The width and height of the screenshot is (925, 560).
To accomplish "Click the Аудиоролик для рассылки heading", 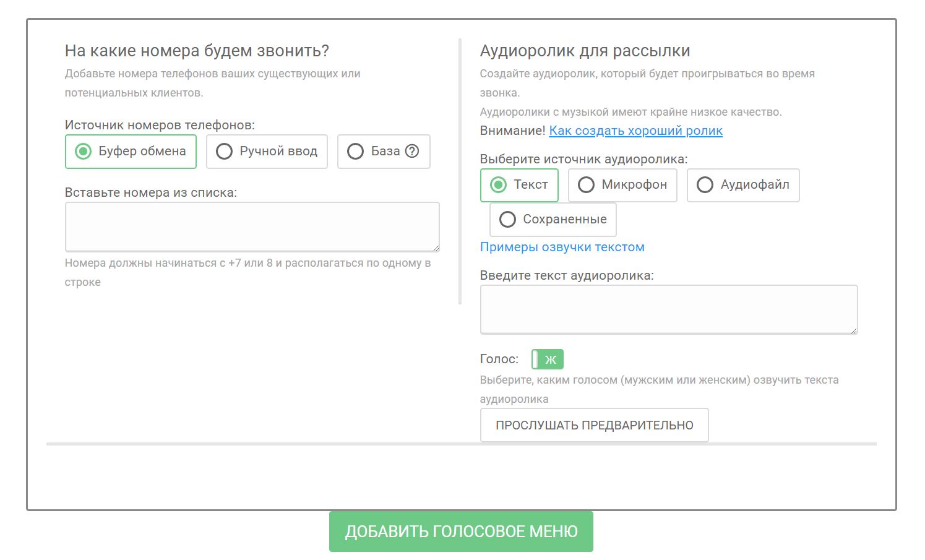I will click(x=585, y=51).
